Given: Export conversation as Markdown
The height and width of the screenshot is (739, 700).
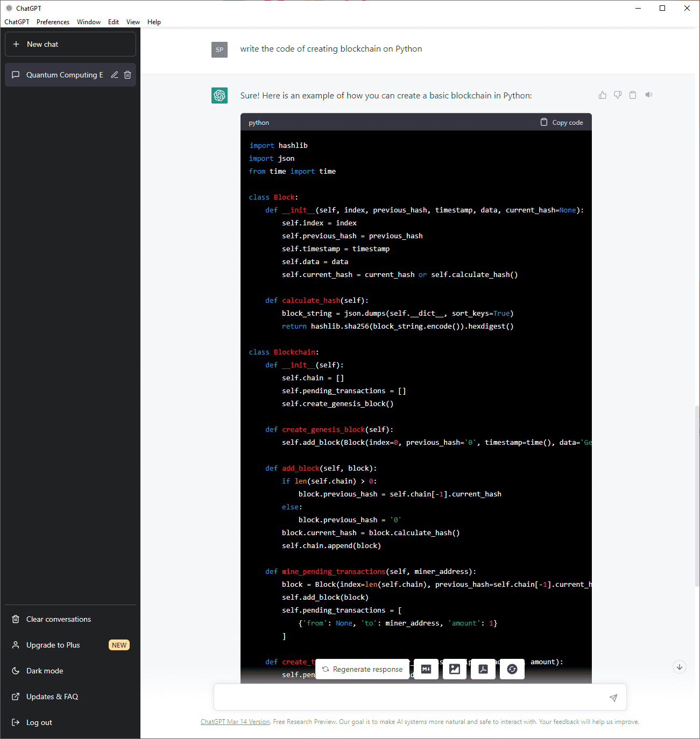Looking at the screenshot, I should [426, 669].
